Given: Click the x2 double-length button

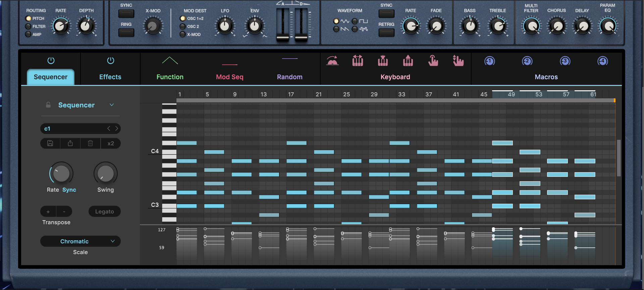Looking at the screenshot, I should click(x=111, y=143).
